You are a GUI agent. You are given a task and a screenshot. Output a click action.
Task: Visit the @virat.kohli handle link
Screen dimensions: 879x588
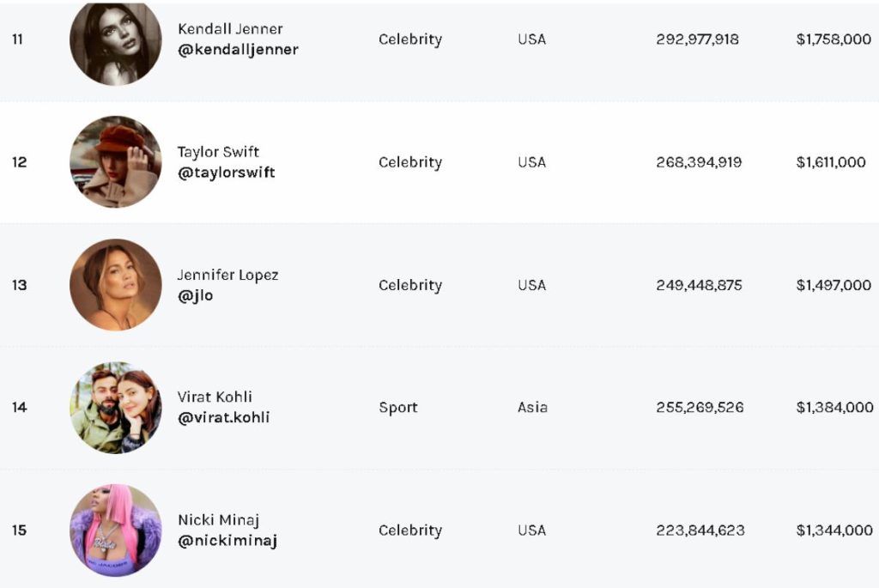(x=224, y=417)
